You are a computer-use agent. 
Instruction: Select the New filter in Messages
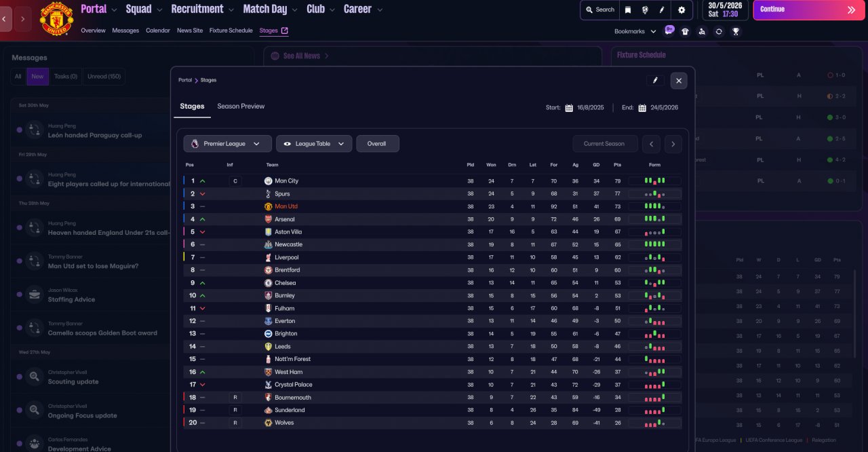click(37, 77)
